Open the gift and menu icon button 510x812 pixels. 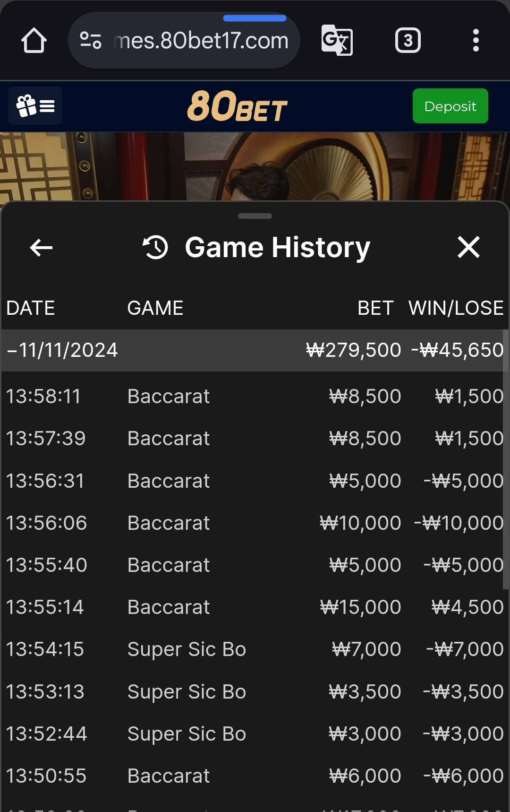pos(35,106)
